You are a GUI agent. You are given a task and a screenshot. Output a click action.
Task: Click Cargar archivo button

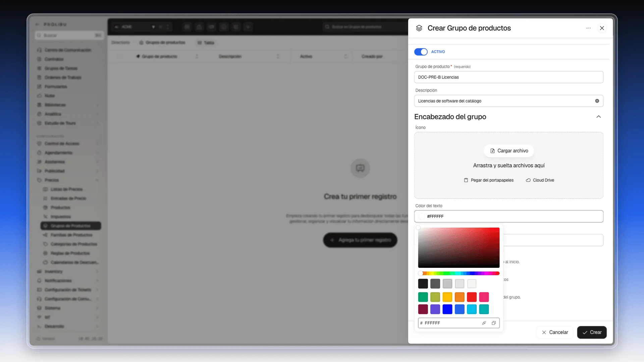508,151
